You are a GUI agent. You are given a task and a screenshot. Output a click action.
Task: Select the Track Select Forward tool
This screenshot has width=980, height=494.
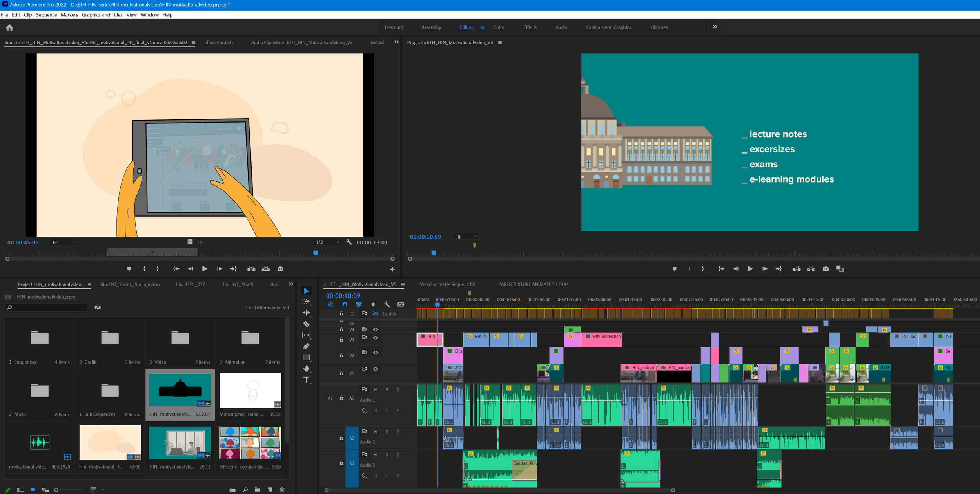307,301
